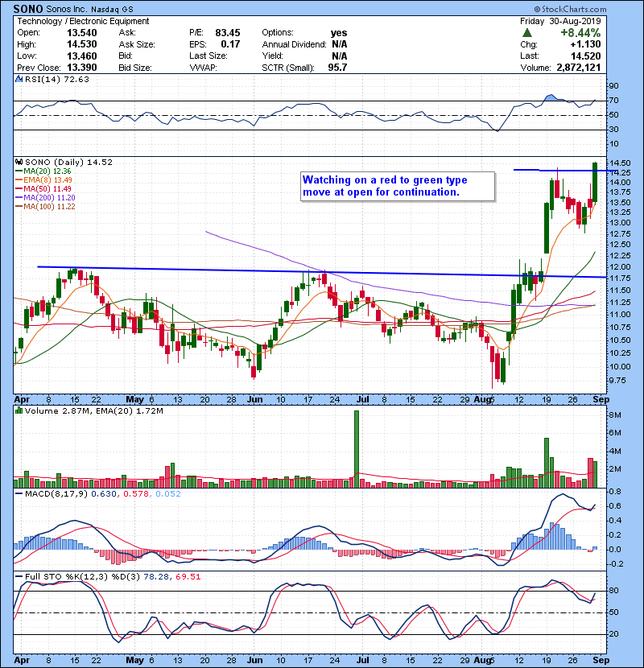Click the Sep label on bottom date axis

tap(601, 660)
